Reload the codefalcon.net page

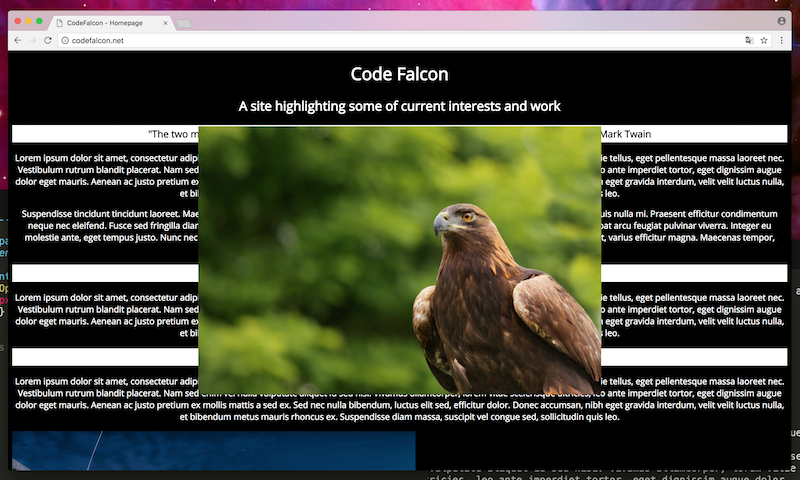point(47,40)
